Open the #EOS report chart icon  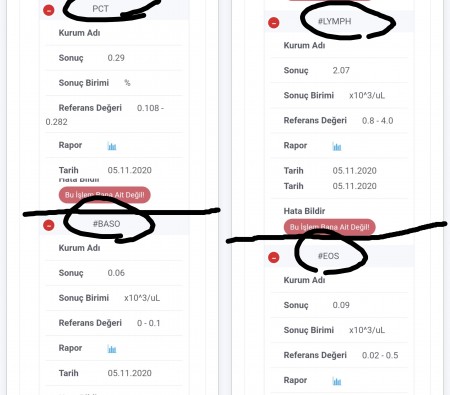click(337, 381)
